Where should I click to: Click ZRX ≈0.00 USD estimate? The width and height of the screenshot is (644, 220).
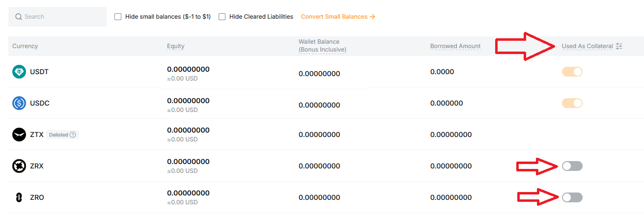pos(182,171)
